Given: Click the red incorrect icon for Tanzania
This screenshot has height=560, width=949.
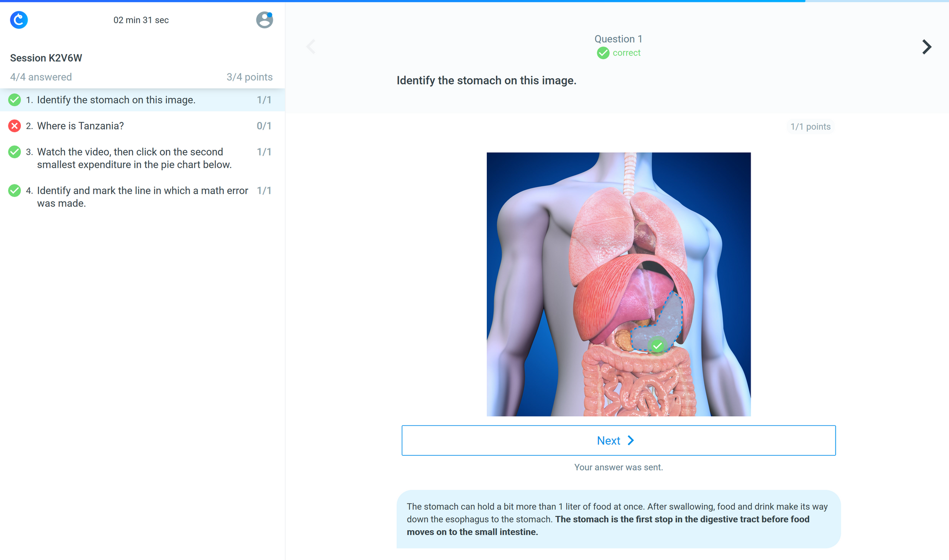Looking at the screenshot, I should click(15, 126).
